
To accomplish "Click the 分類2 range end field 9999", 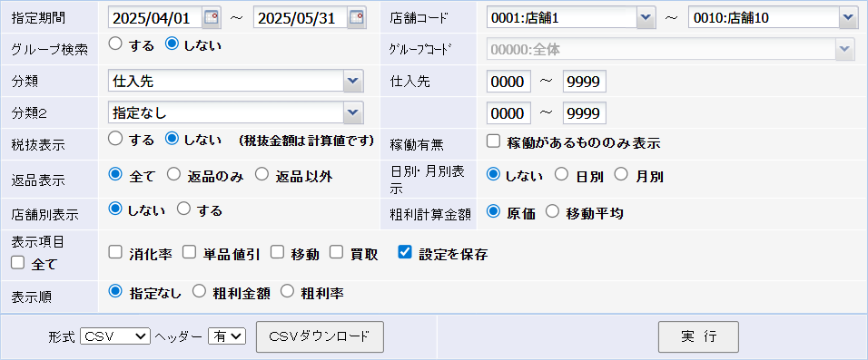I will (585, 112).
